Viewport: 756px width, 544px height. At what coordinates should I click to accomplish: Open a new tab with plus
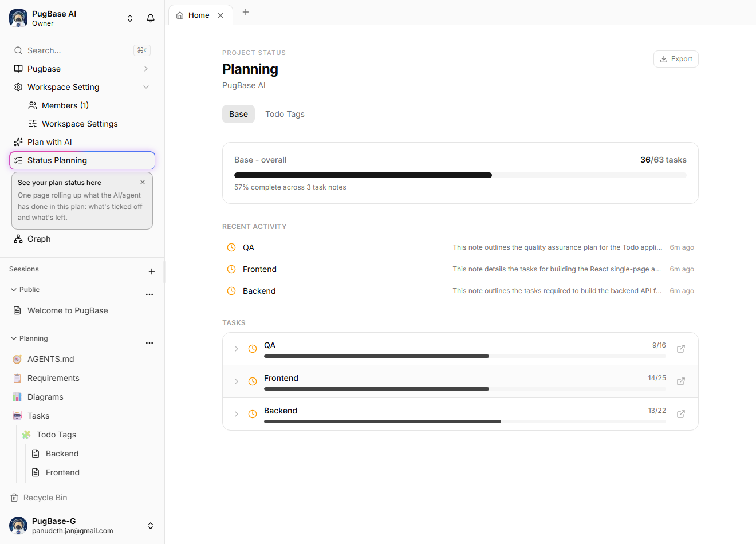click(x=246, y=12)
